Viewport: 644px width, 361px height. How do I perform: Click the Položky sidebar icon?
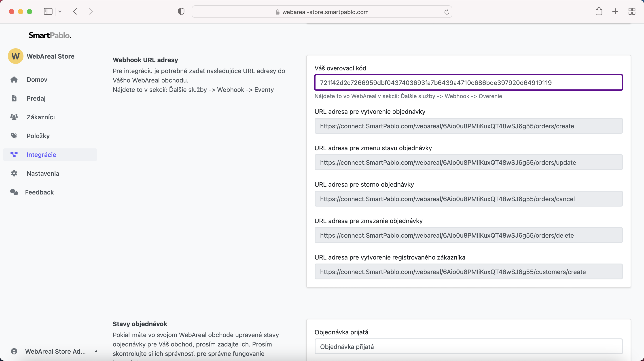(14, 136)
